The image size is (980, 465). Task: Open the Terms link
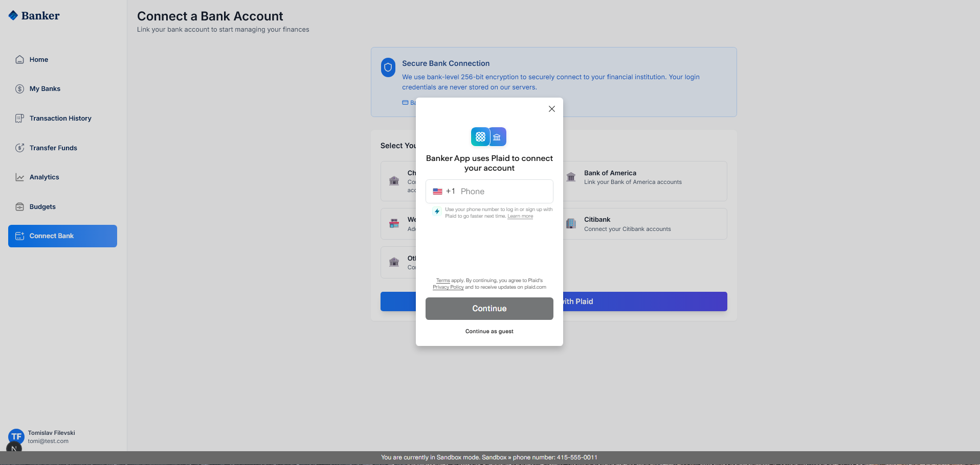[x=443, y=281]
